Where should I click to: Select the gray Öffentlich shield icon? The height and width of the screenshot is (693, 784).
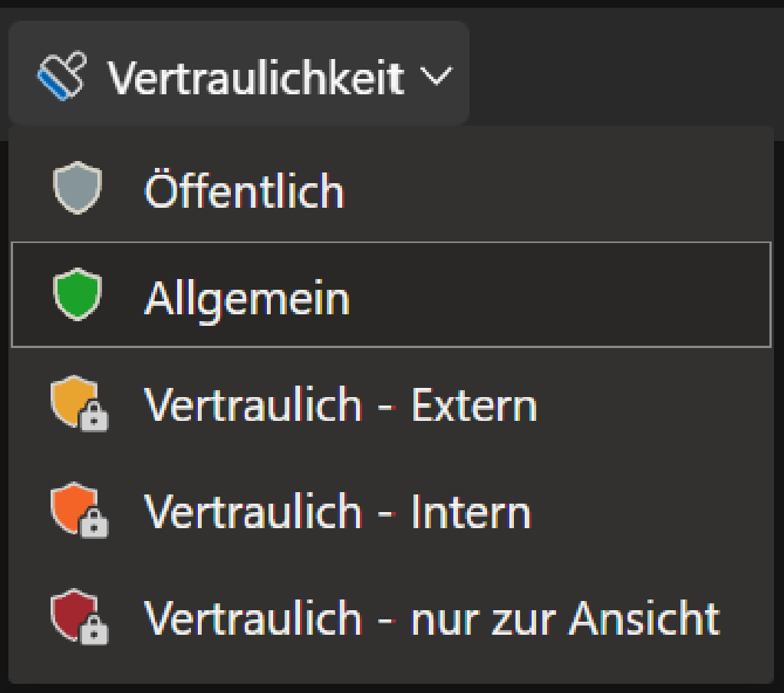[x=77, y=187]
